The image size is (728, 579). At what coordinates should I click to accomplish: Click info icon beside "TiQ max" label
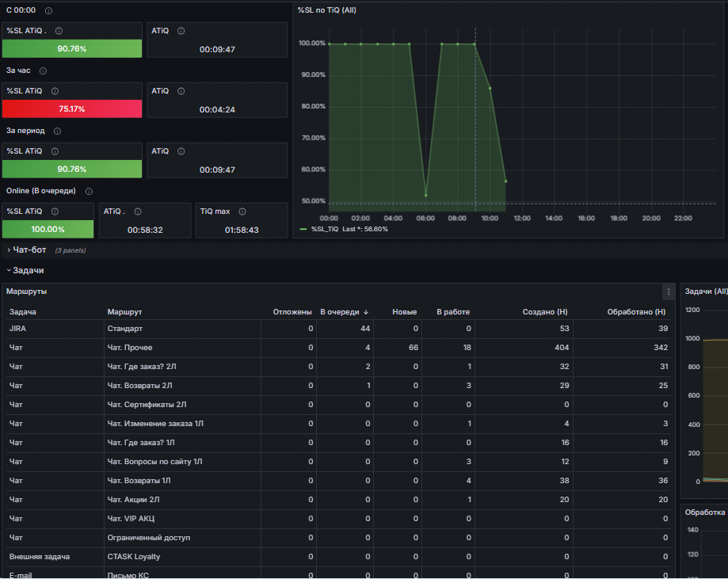point(242,211)
